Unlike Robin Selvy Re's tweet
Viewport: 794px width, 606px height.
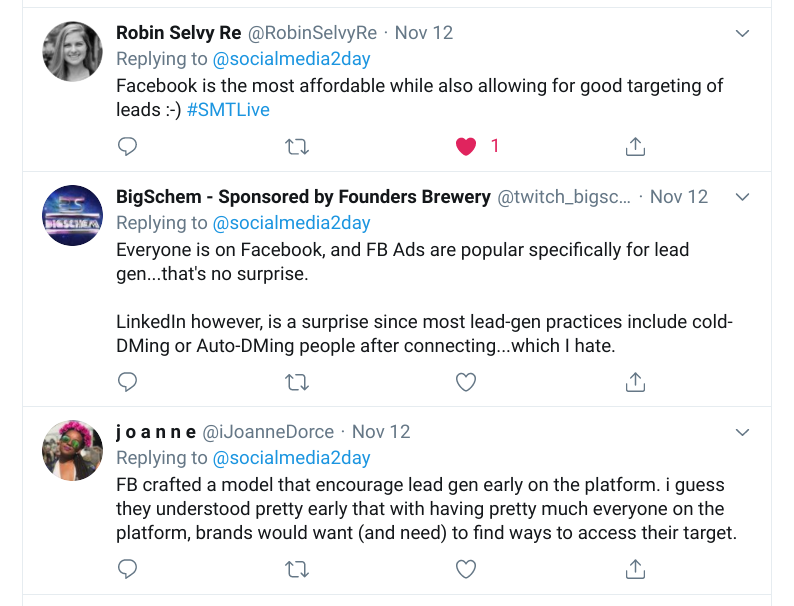(x=466, y=147)
